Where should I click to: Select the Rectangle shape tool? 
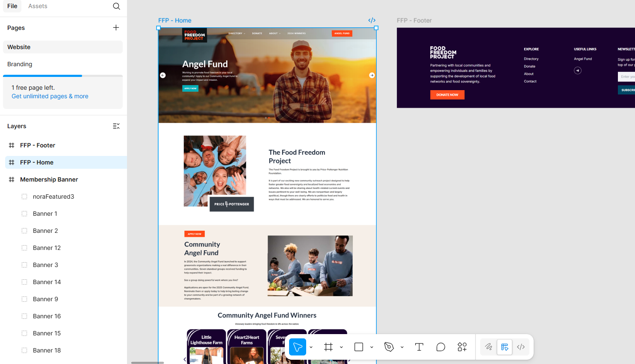tap(359, 347)
